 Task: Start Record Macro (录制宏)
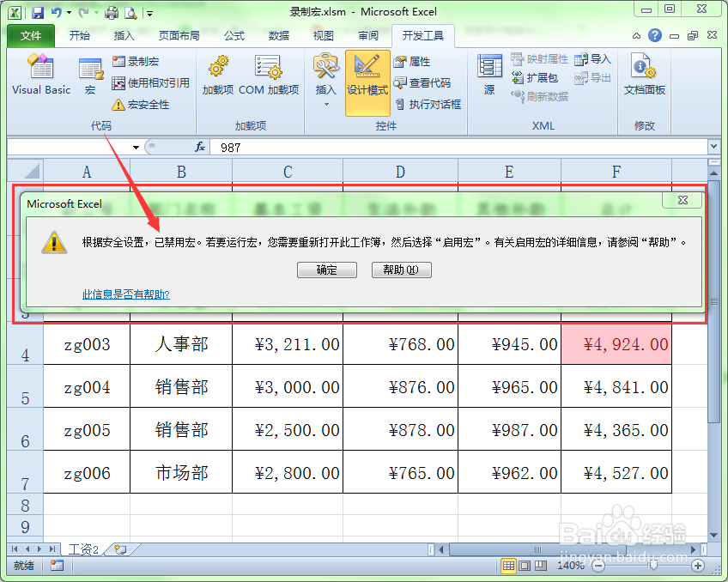(136, 61)
